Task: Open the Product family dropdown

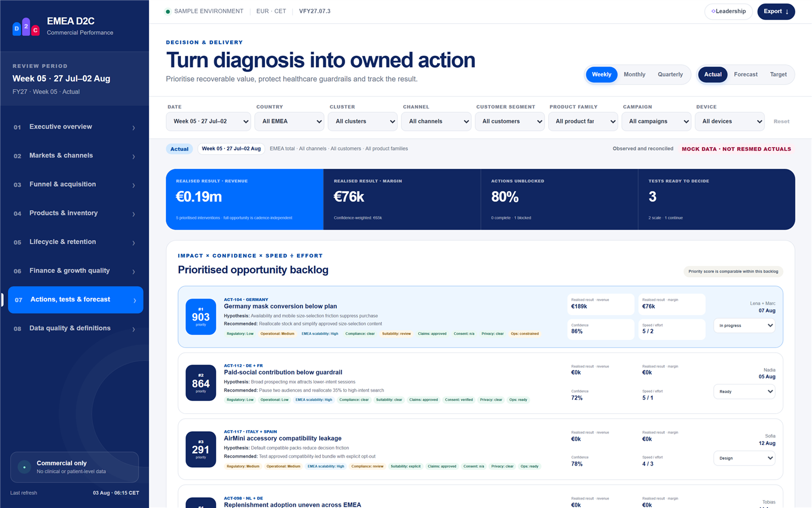Action: click(x=583, y=121)
